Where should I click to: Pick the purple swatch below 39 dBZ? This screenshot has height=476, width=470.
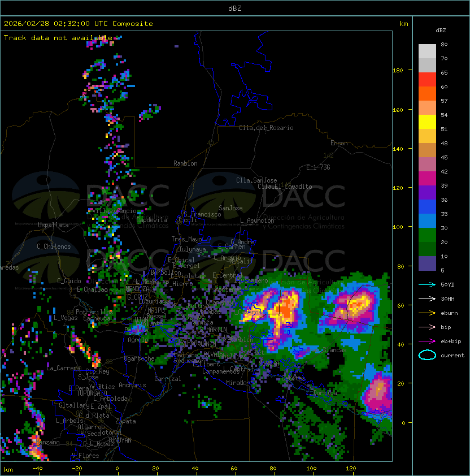[x=427, y=192]
